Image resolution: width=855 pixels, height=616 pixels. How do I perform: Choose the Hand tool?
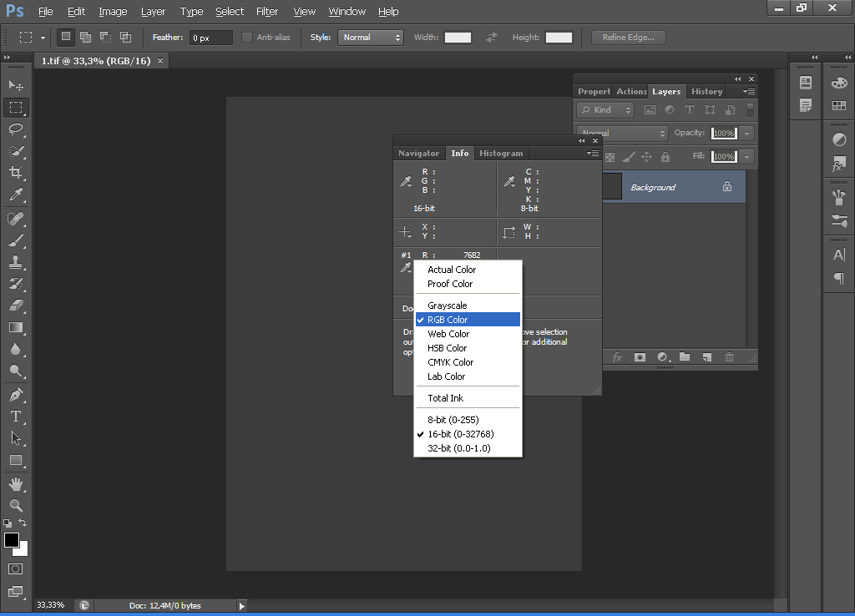pyautogui.click(x=16, y=484)
